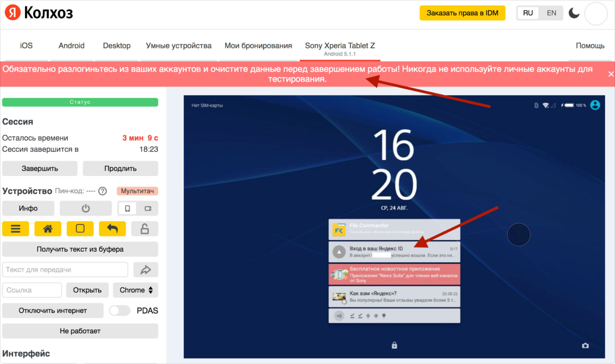Click the Yandex Колхоз logo
Image resolution: width=615 pixels, height=364 pixels.
pyautogui.click(x=39, y=13)
